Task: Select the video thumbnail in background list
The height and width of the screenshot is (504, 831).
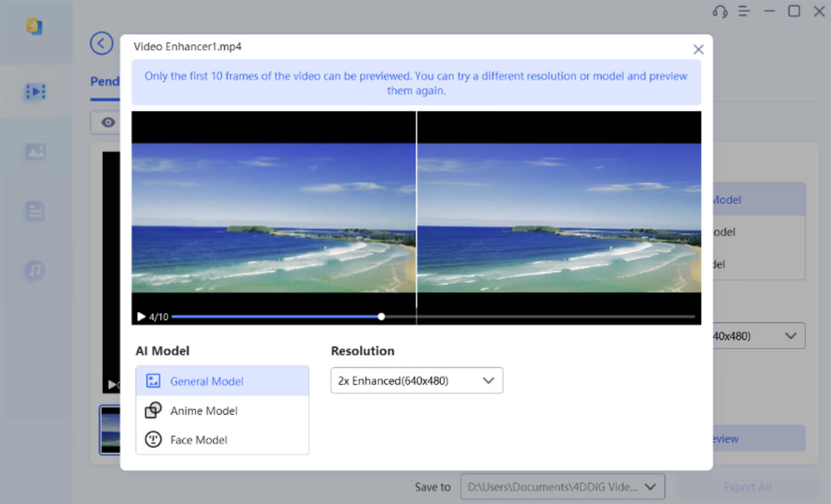Action: [x=110, y=430]
